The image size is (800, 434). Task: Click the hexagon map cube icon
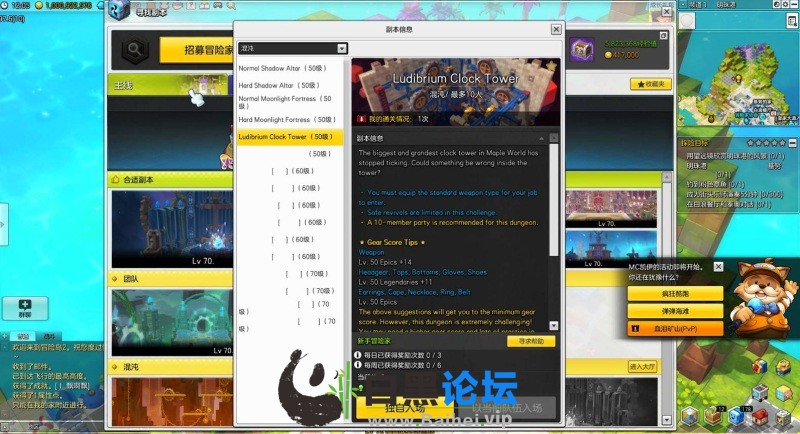690,416
